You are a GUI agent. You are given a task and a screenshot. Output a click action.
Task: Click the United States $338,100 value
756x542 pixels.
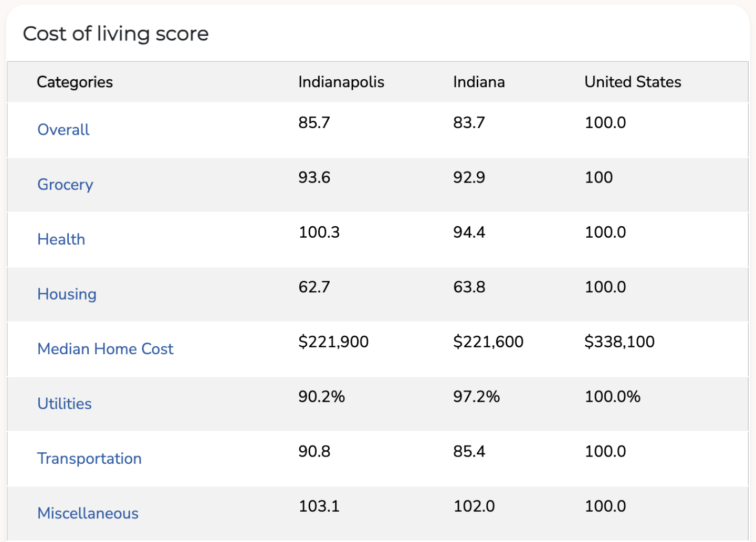(x=619, y=342)
